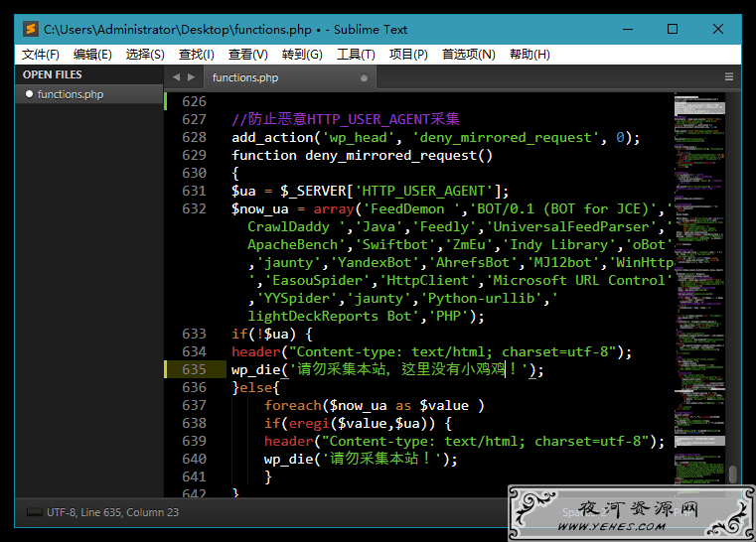The image size is (756, 542).
Task: Click the UTF-8, Line 635, Column 23 status
Action: point(113,512)
